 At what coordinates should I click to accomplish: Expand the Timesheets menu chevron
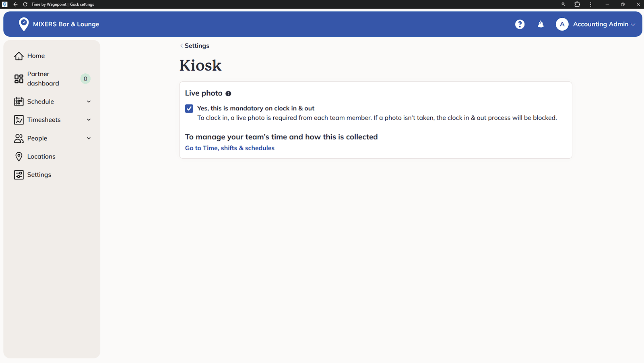pyautogui.click(x=89, y=120)
